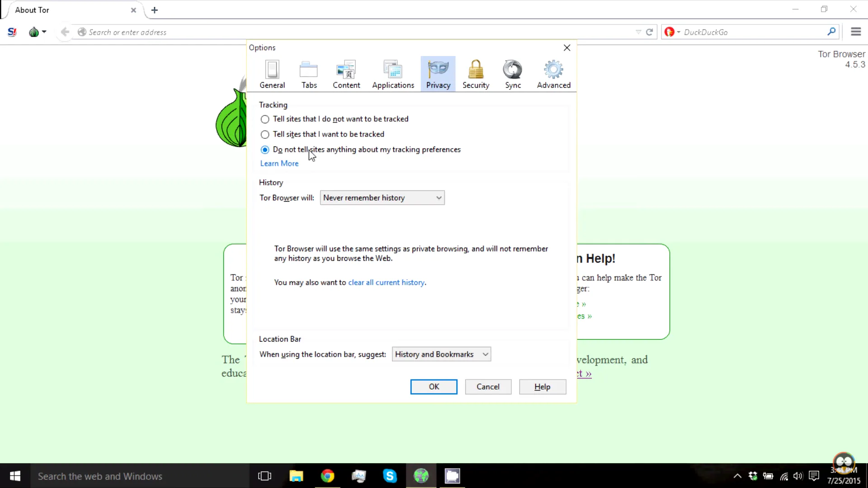The width and height of the screenshot is (868, 488).
Task: Open the Content settings panel
Action: pos(346,75)
